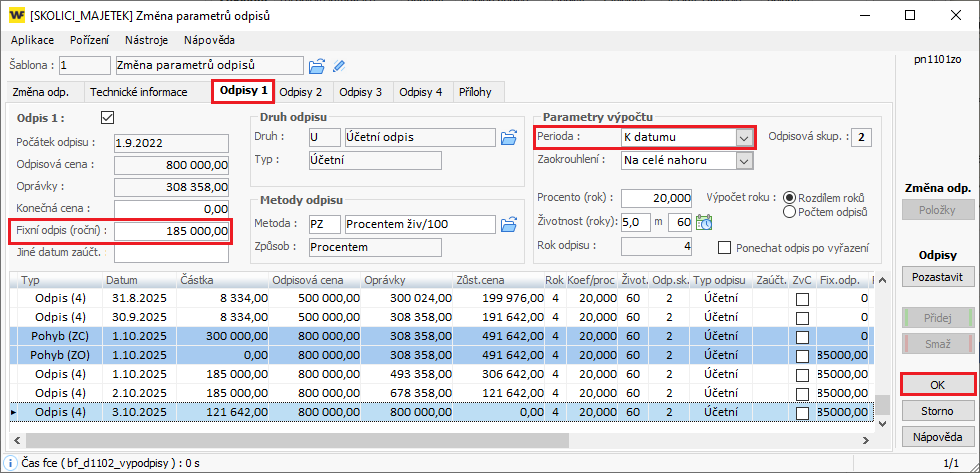Click the info icon in the status bar
This screenshot has width=980, height=473.
[x=11, y=461]
